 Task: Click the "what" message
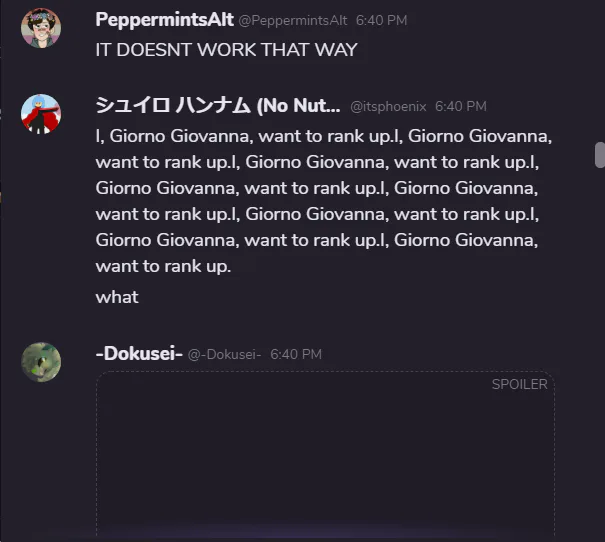[x=117, y=297]
